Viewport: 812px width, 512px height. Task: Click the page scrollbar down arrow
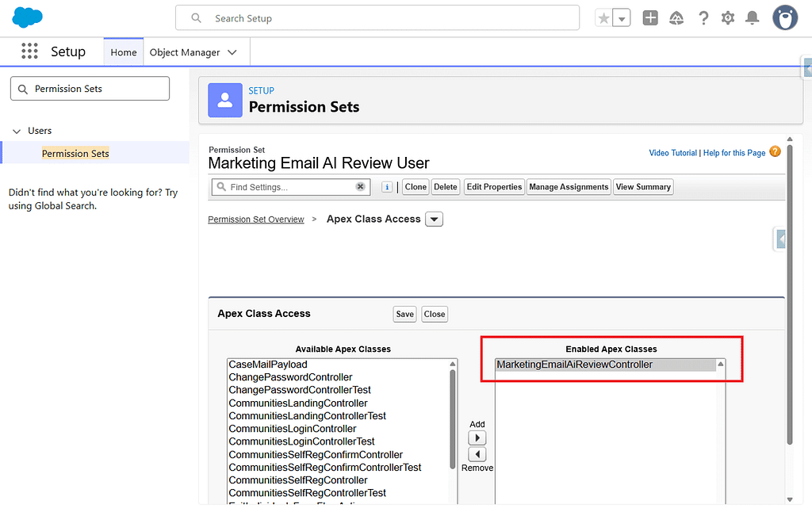[x=790, y=499]
